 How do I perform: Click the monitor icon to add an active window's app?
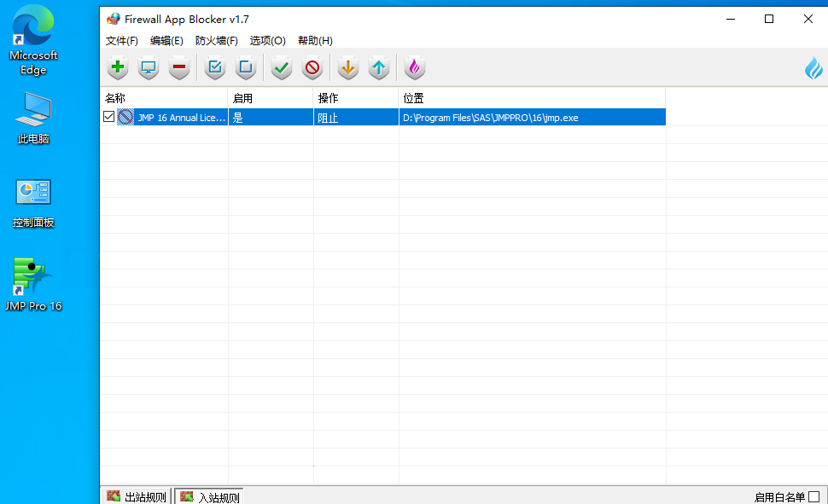pos(148,67)
